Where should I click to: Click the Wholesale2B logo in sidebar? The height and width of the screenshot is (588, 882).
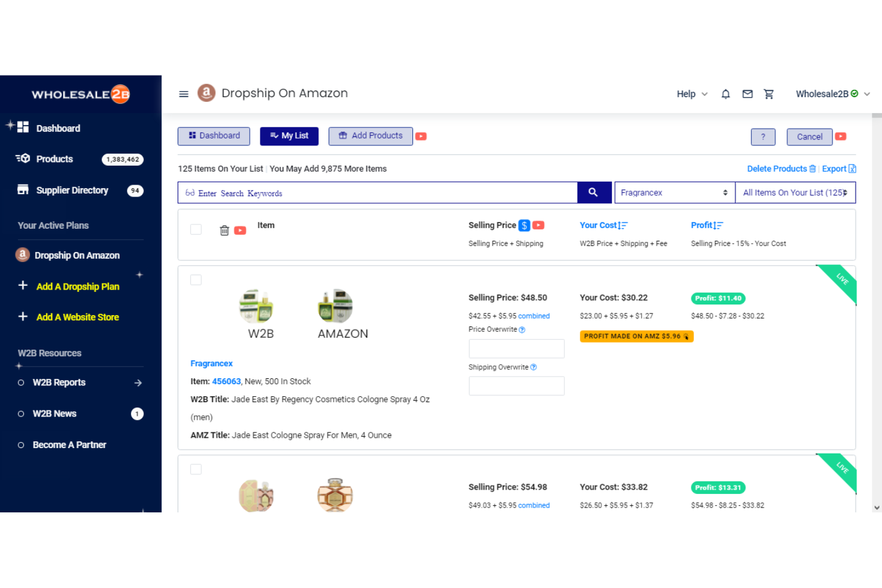[x=80, y=94]
